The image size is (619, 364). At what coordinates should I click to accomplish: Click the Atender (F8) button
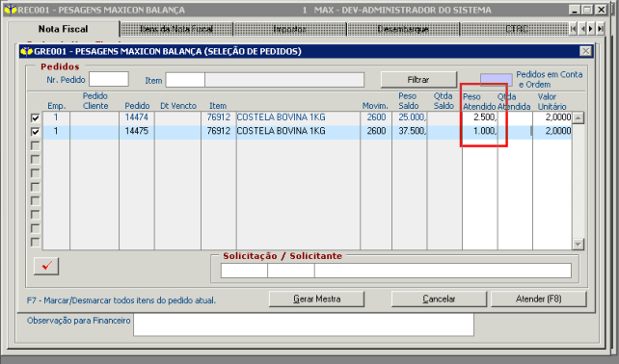538,299
